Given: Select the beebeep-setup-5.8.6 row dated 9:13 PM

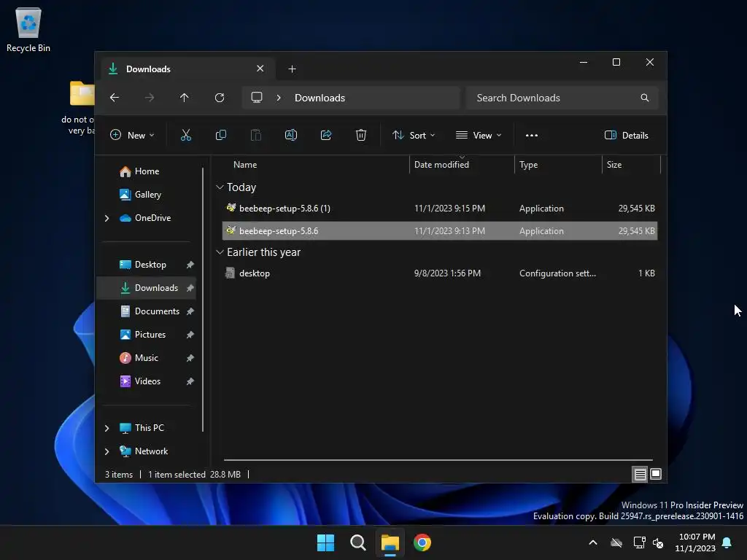Looking at the screenshot, I should pos(440,231).
